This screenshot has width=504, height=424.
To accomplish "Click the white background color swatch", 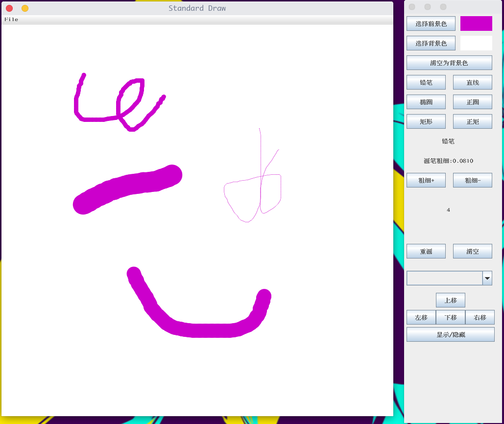I will click(x=476, y=43).
